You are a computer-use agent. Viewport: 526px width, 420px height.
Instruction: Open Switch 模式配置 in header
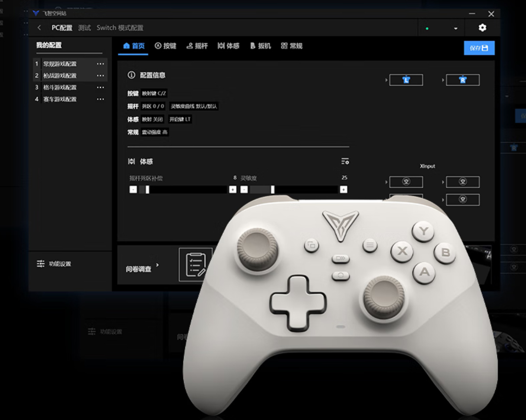[x=120, y=28]
